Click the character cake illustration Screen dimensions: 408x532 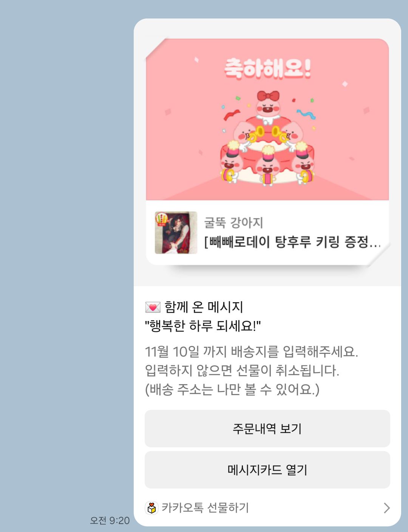(x=267, y=138)
